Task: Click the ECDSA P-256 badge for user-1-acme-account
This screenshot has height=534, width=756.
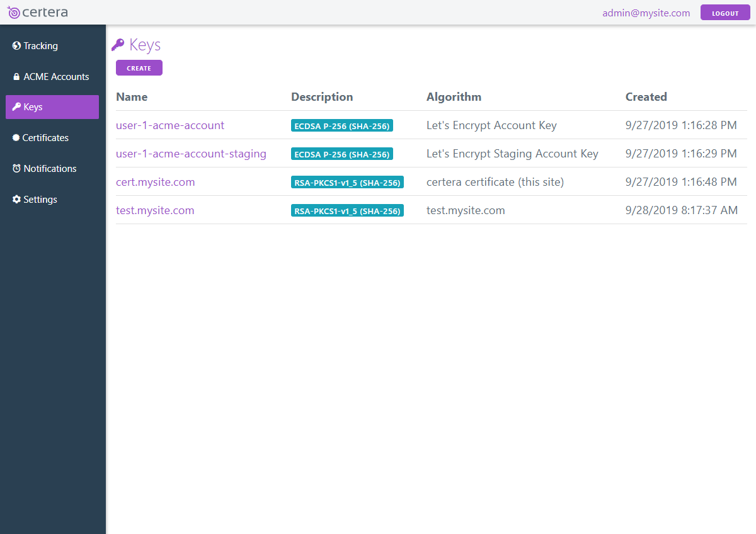Action: coord(342,126)
